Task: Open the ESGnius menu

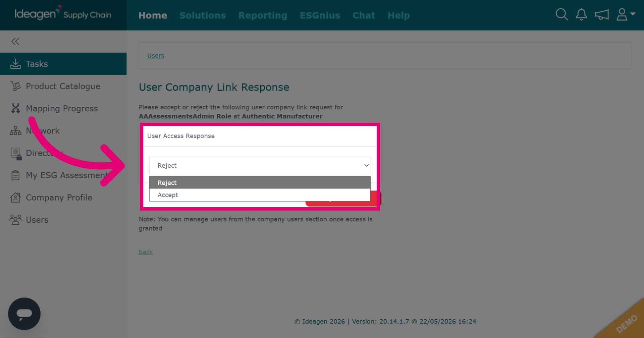Action: (320, 15)
